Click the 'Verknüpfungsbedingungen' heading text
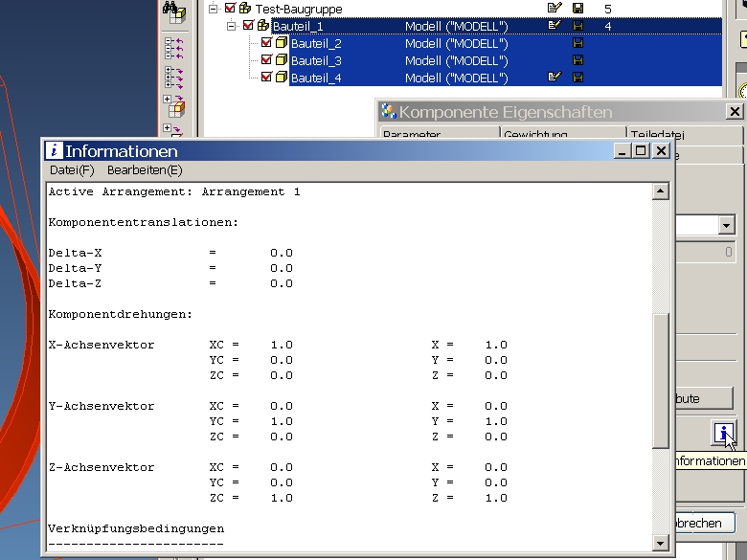Viewport: 747px width, 560px height. tap(136, 528)
